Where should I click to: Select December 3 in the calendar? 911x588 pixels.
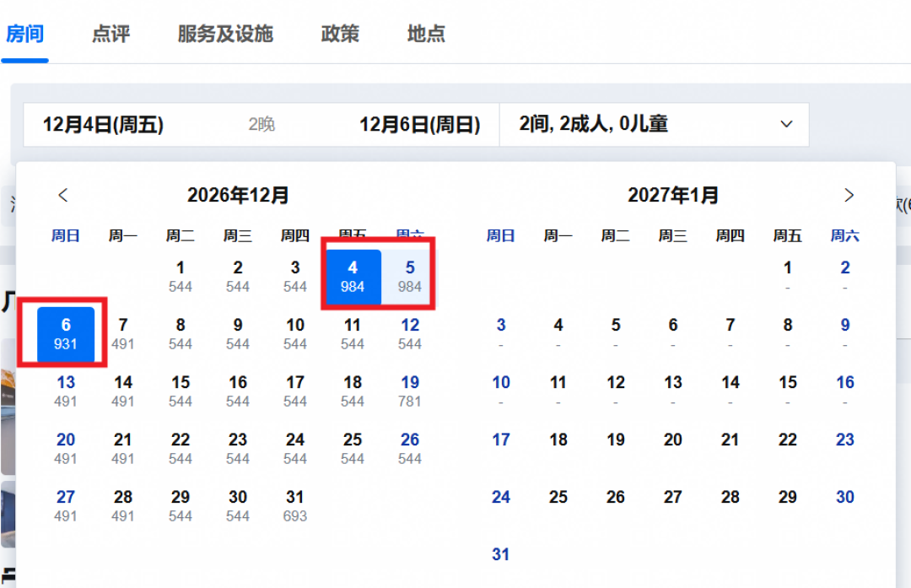click(295, 276)
